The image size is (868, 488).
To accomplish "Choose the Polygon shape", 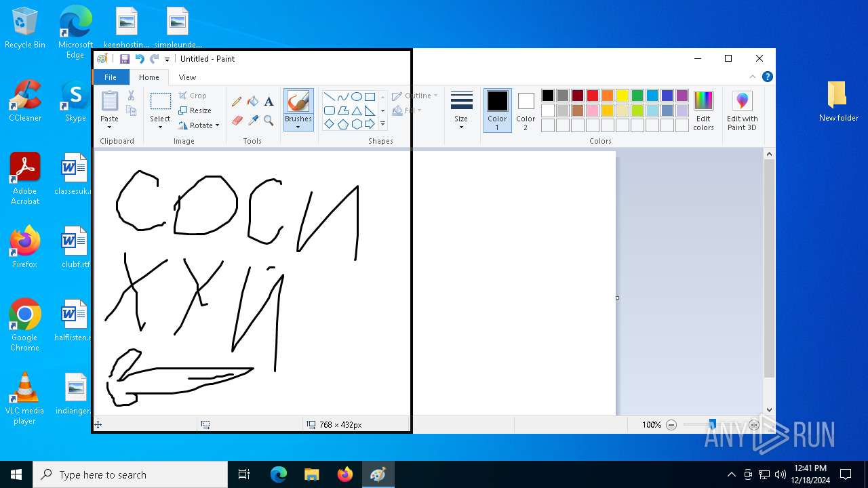I will pyautogui.click(x=342, y=110).
